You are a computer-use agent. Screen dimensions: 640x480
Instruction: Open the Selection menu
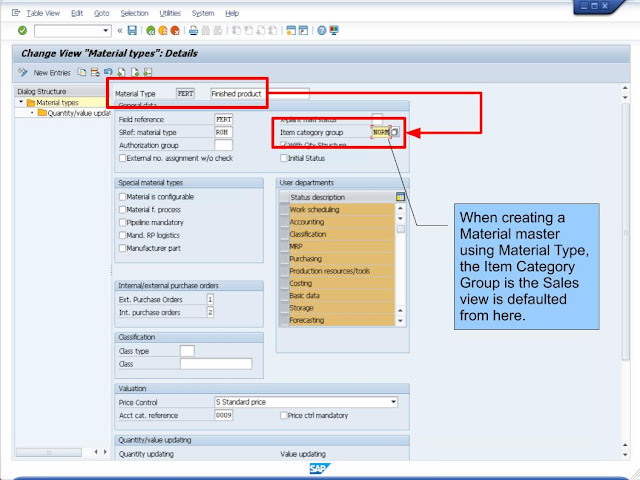(x=134, y=13)
